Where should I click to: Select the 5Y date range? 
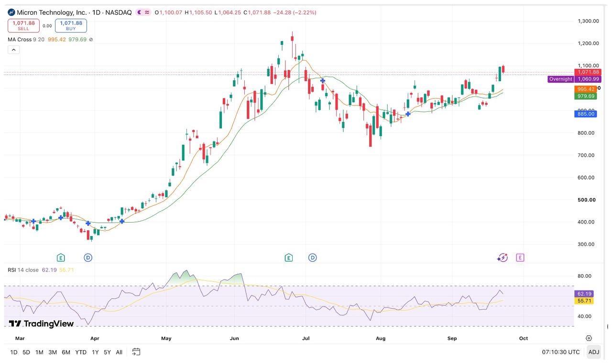click(107, 352)
